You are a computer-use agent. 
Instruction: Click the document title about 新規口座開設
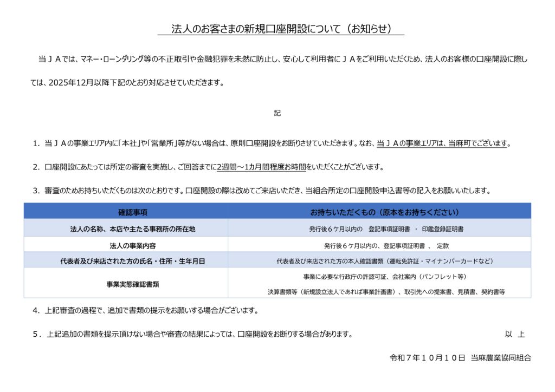pyautogui.click(x=281, y=29)
